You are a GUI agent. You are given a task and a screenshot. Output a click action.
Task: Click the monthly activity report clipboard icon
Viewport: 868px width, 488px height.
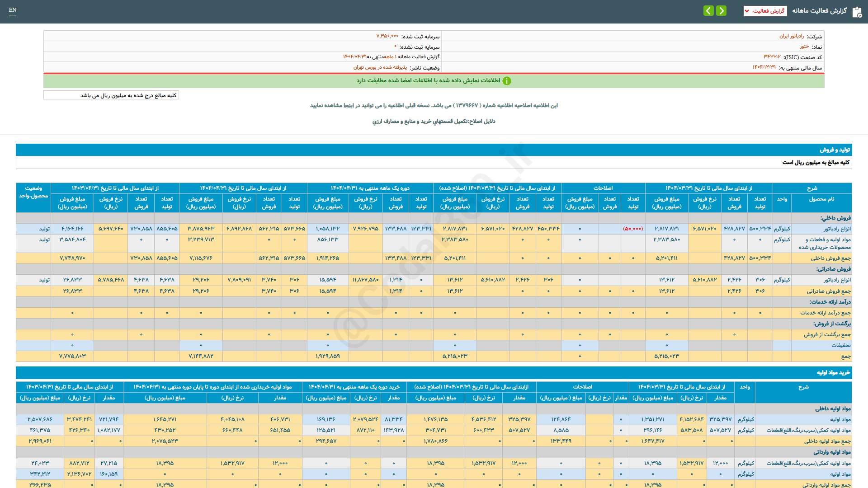(x=857, y=12)
